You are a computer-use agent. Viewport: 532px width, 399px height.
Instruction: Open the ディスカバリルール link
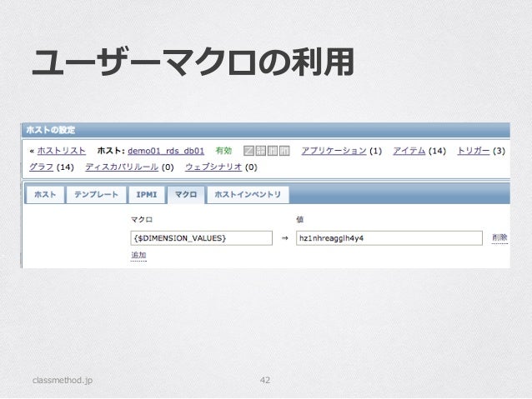(122, 167)
